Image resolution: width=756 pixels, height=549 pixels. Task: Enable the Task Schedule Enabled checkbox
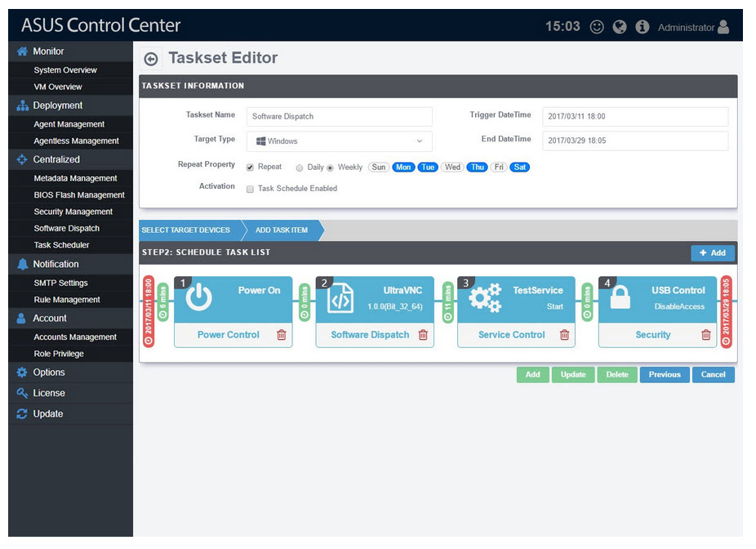(250, 189)
